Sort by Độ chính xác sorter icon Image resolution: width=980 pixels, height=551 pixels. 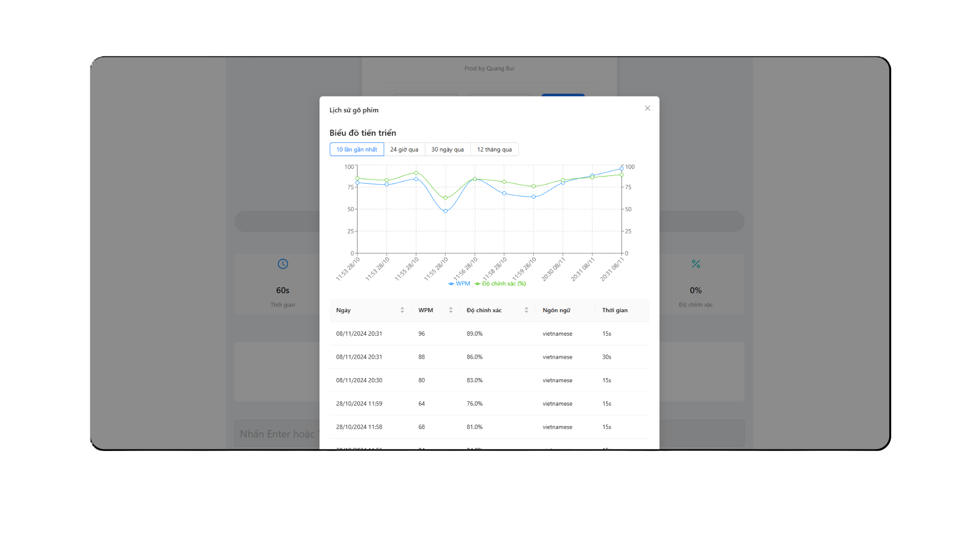[x=526, y=310]
